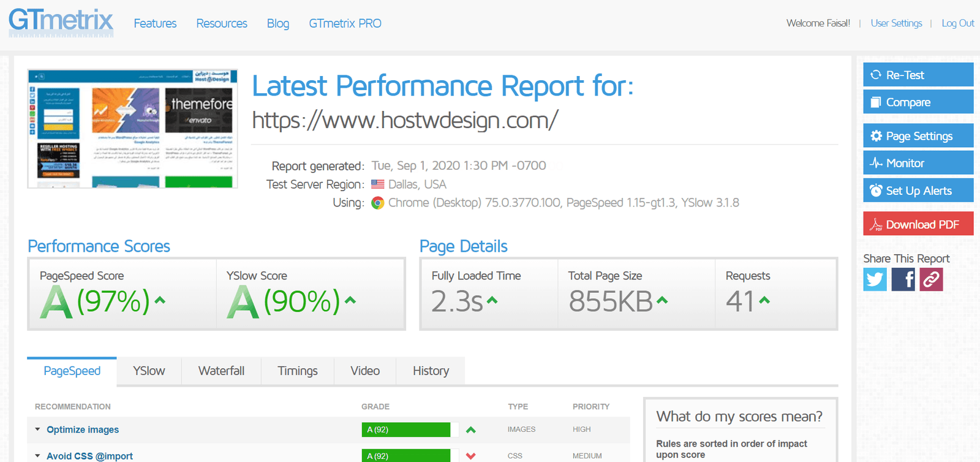
Task: Click the GTmetrix logo
Action: (x=61, y=23)
